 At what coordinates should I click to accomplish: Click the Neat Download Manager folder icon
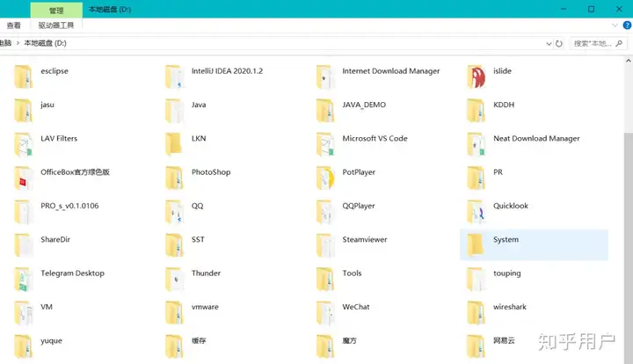(x=477, y=144)
